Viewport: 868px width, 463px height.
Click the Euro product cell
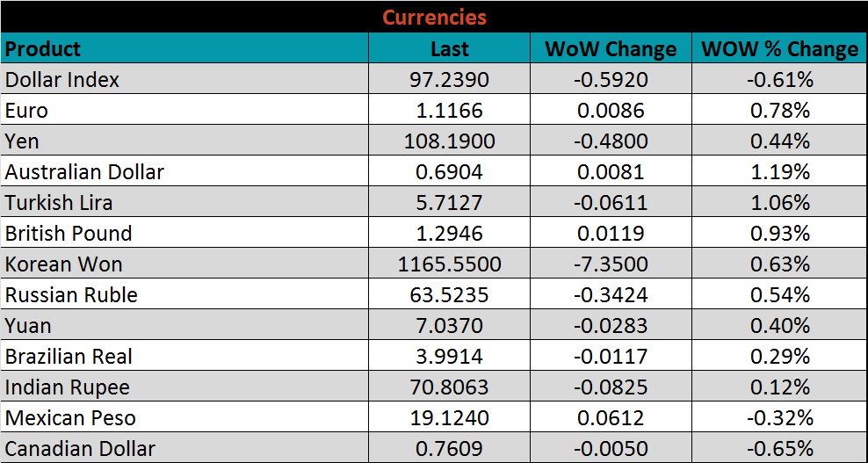27,111
